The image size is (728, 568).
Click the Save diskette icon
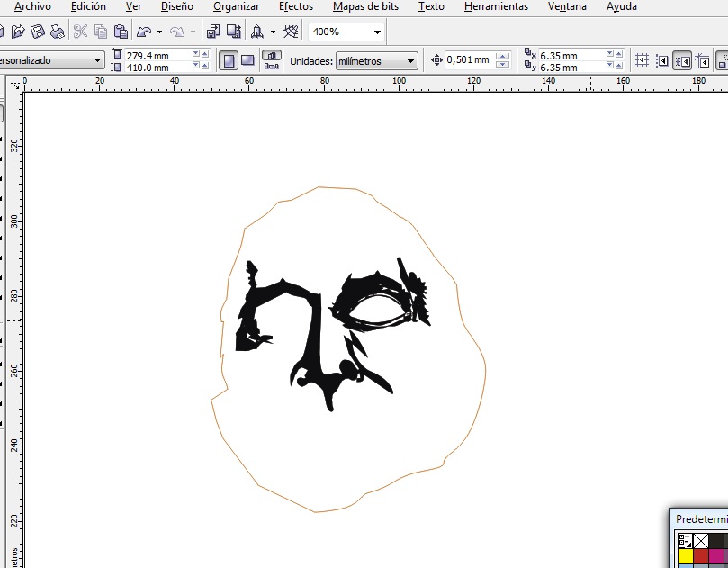[38, 32]
